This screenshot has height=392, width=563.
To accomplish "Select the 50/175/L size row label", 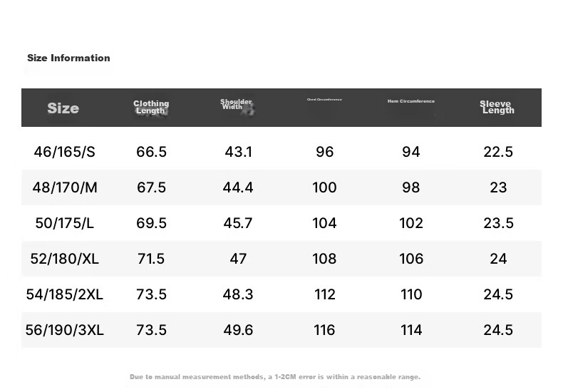I will pyautogui.click(x=65, y=223).
